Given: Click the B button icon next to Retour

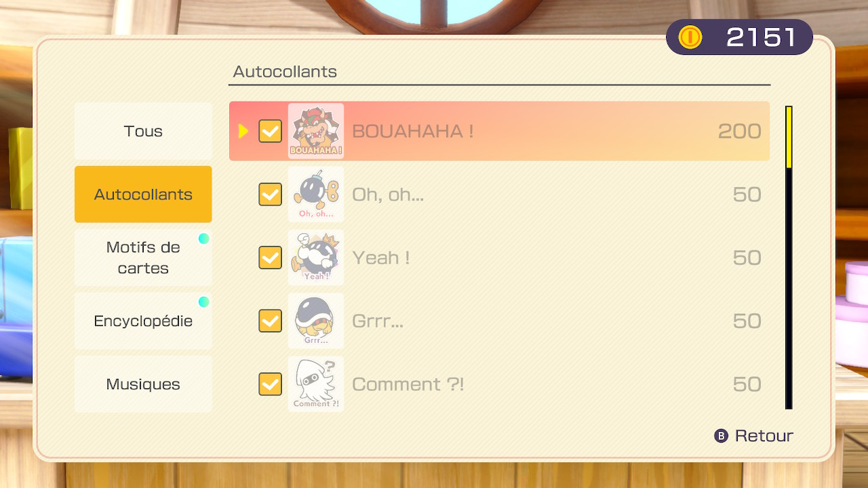Looking at the screenshot, I should (722, 436).
